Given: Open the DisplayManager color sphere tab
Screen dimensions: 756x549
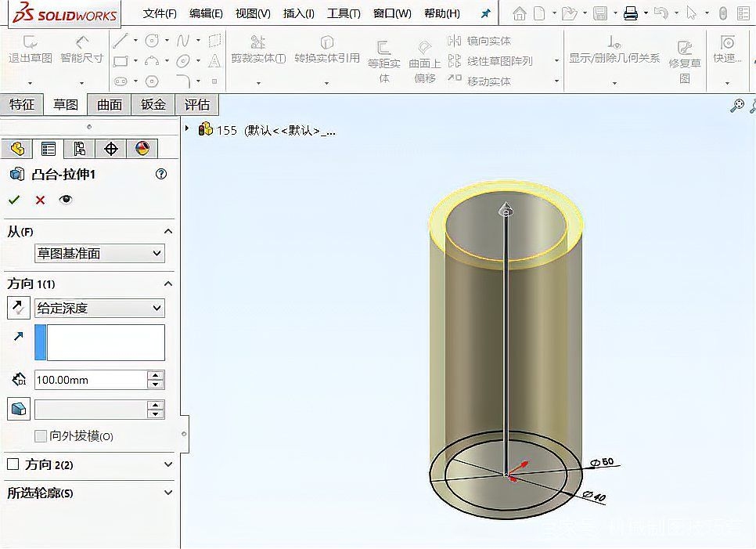Looking at the screenshot, I should pos(142,149).
